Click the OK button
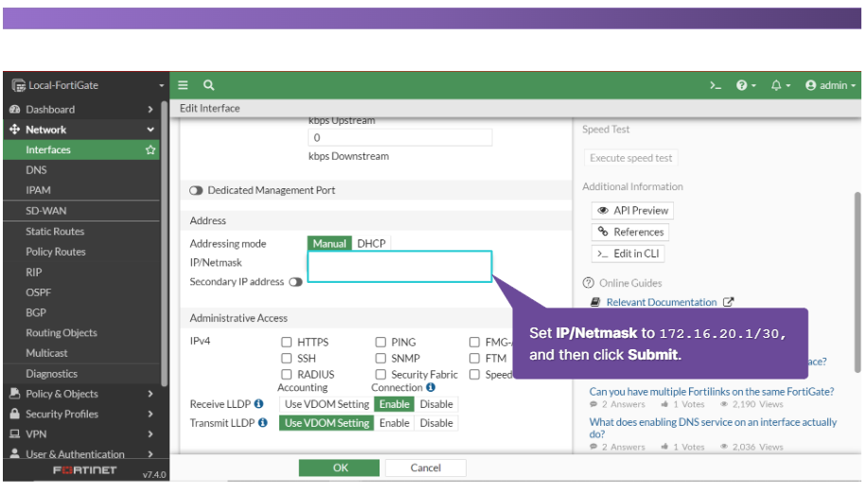The height and width of the screenshot is (494, 868). (x=339, y=468)
